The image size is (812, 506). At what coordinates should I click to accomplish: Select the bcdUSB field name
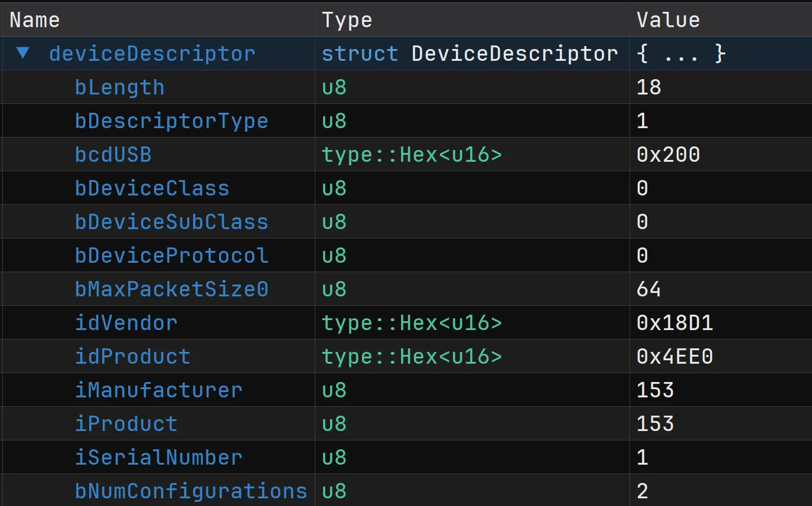pos(113,155)
